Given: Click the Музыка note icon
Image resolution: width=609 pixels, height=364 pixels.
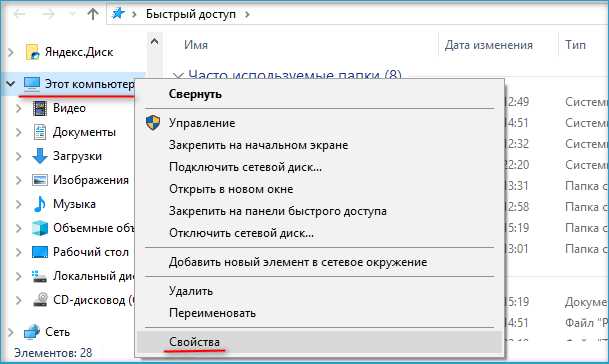Looking at the screenshot, I should pos(40,204).
